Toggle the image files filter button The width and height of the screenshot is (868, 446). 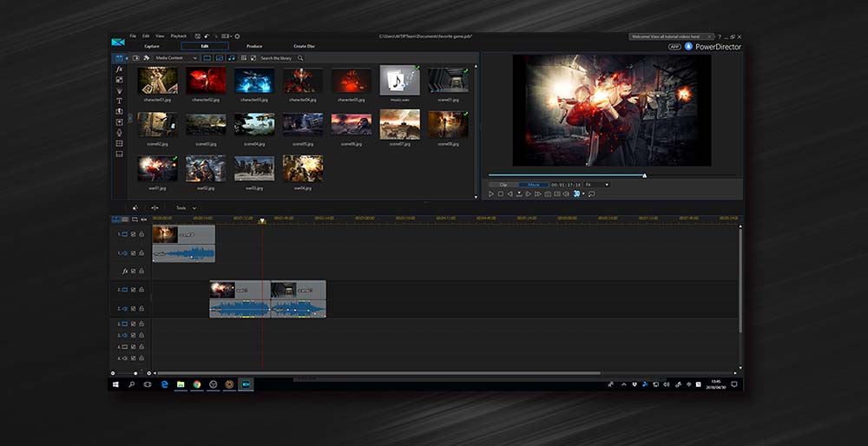[x=220, y=58]
